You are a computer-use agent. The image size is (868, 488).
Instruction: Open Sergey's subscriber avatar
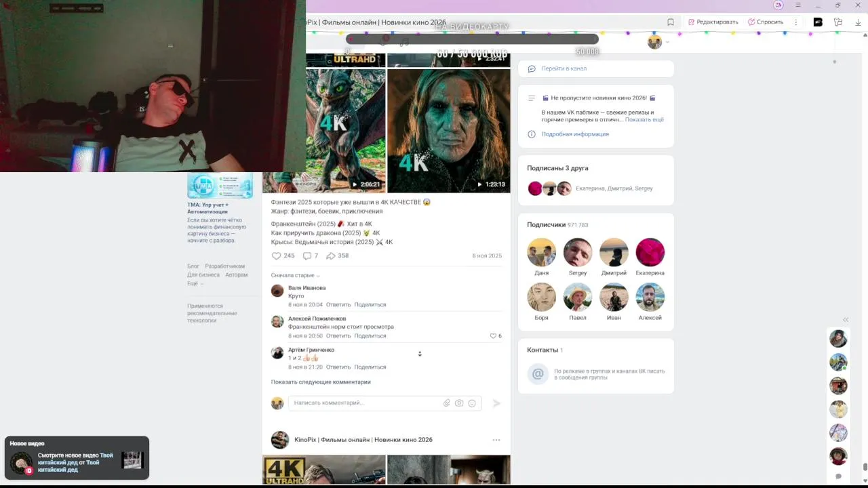[578, 252]
